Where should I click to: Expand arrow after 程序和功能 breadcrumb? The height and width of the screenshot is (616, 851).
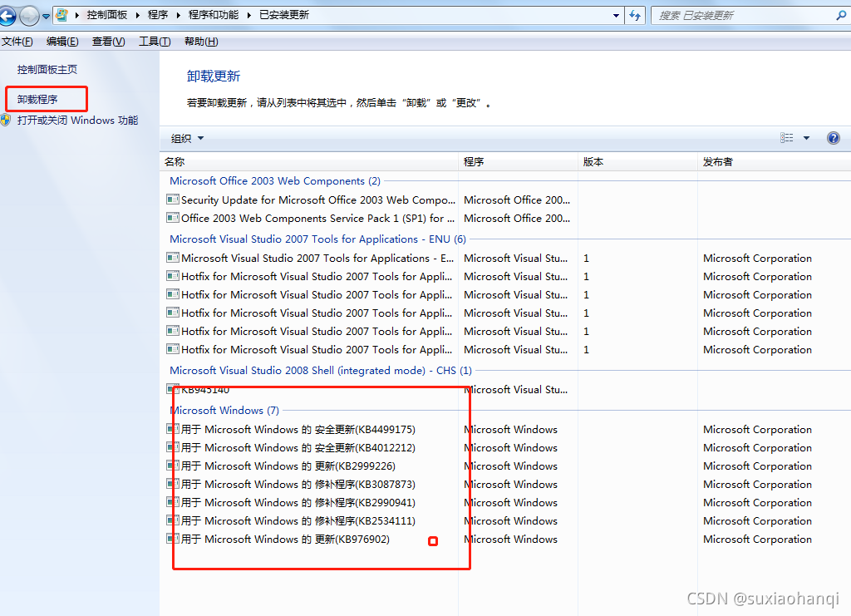pos(248,15)
